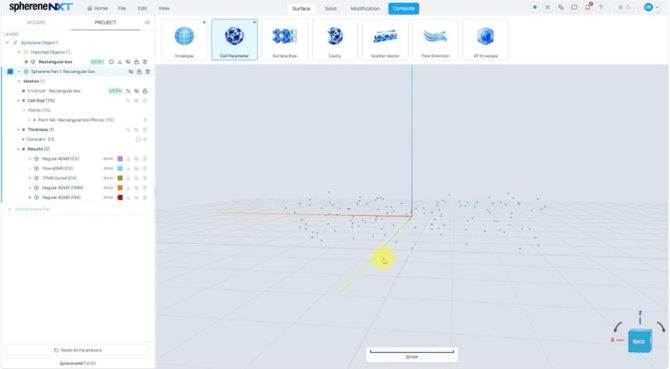Collapse the Results group
Viewport: 670px width, 369px height.
click(x=18, y=149)
